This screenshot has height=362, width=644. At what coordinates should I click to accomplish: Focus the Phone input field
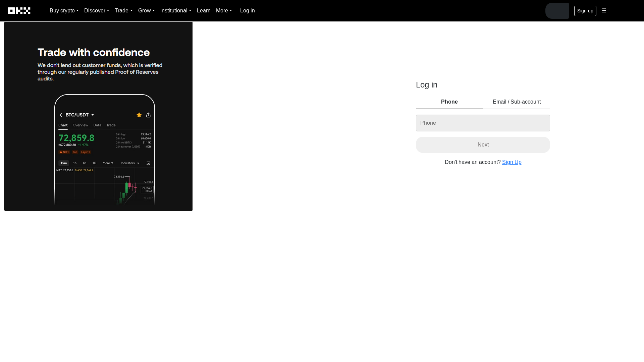[483, 123]
